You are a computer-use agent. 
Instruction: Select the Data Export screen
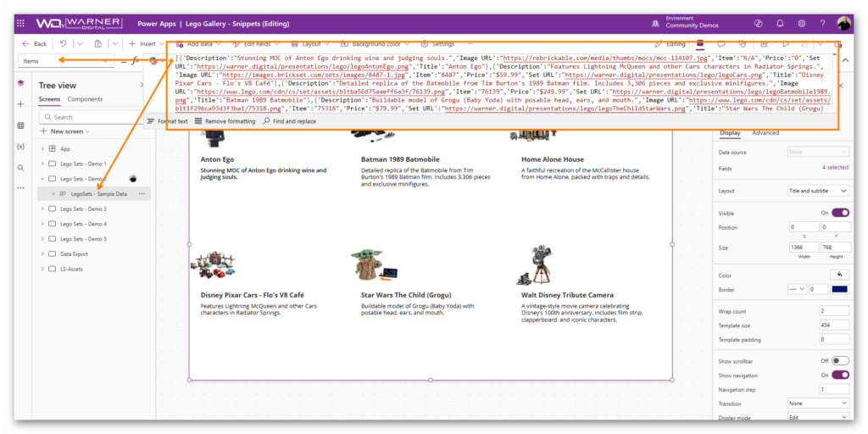pyautogui.click(x=75, y=254)
